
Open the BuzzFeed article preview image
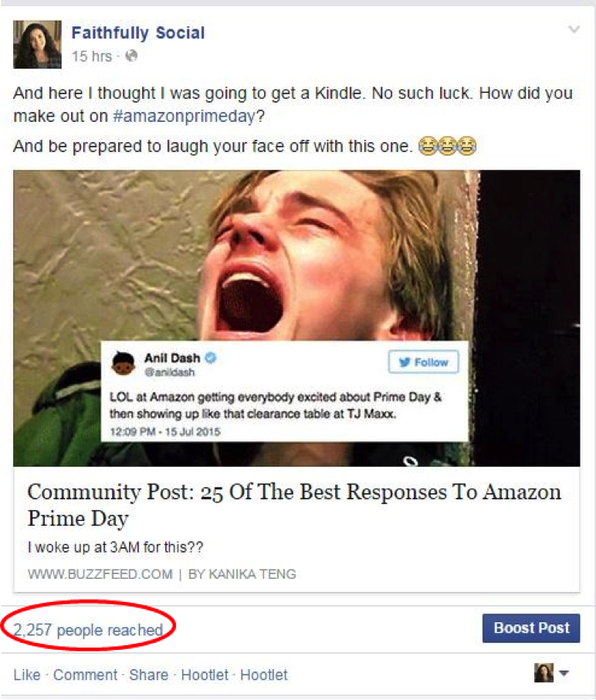[296, 318]
